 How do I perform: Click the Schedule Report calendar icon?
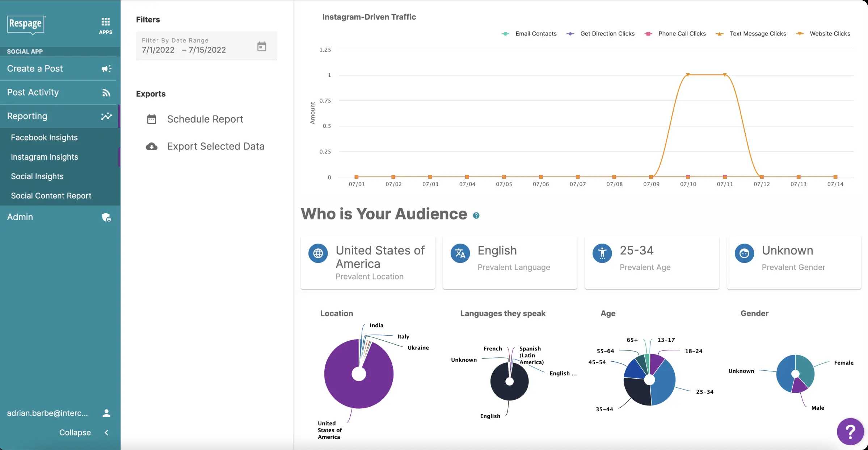(x=151, y=119)
